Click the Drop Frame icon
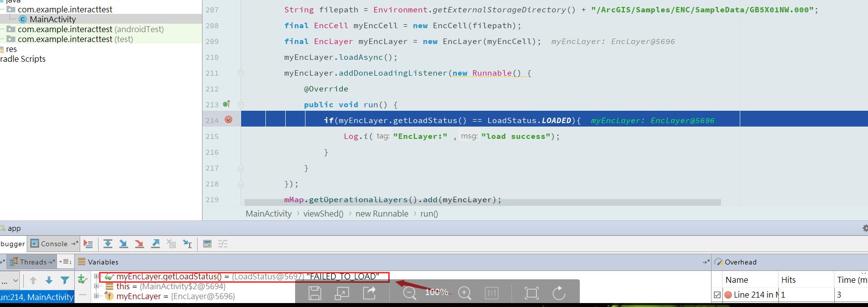 [171, 244]
